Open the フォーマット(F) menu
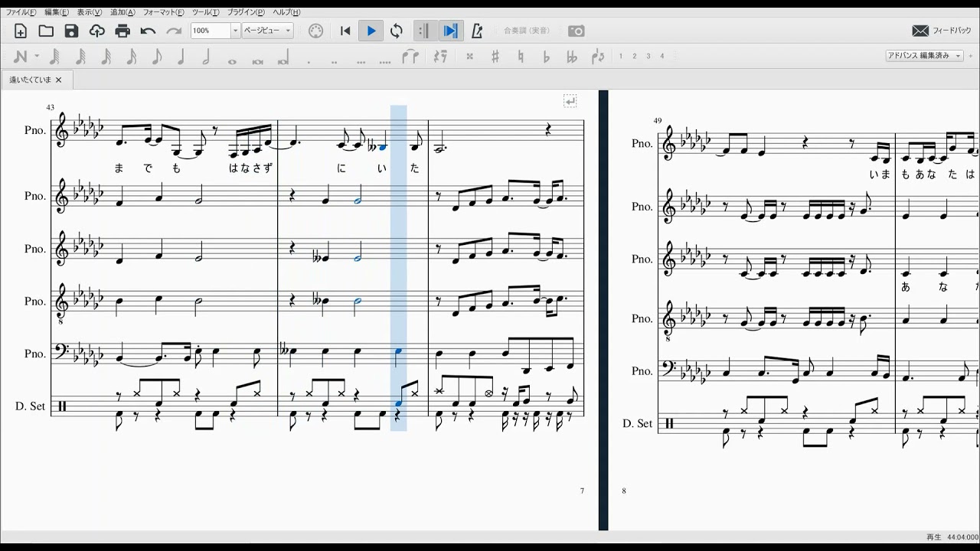The image size is (980, 551). (163, 12)
